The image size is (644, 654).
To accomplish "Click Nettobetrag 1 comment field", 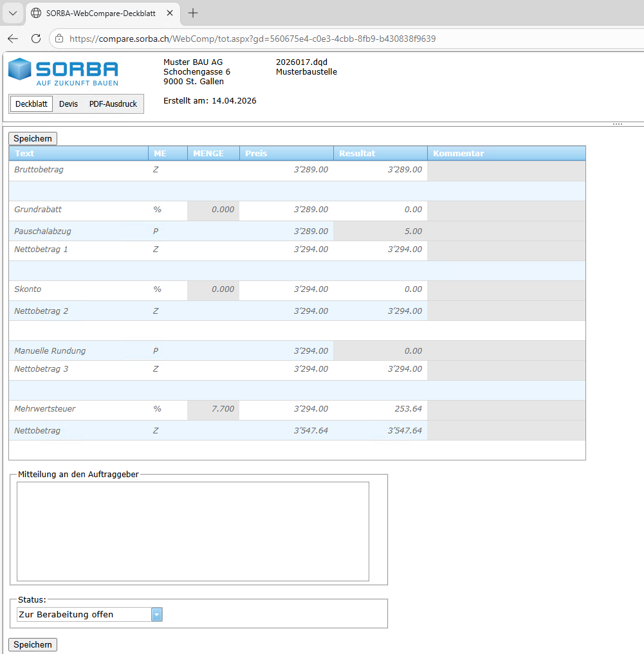I will 506,250.
